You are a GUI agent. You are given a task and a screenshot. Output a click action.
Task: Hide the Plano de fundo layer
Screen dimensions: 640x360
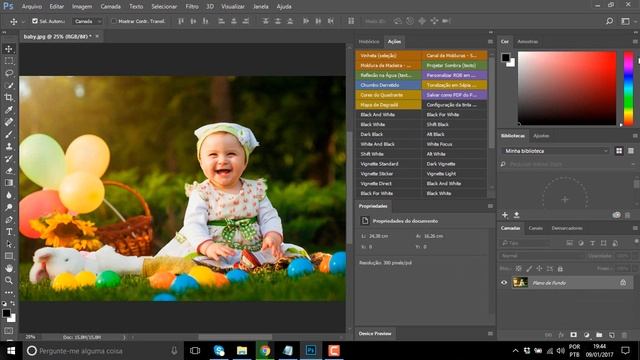(504, 282)
